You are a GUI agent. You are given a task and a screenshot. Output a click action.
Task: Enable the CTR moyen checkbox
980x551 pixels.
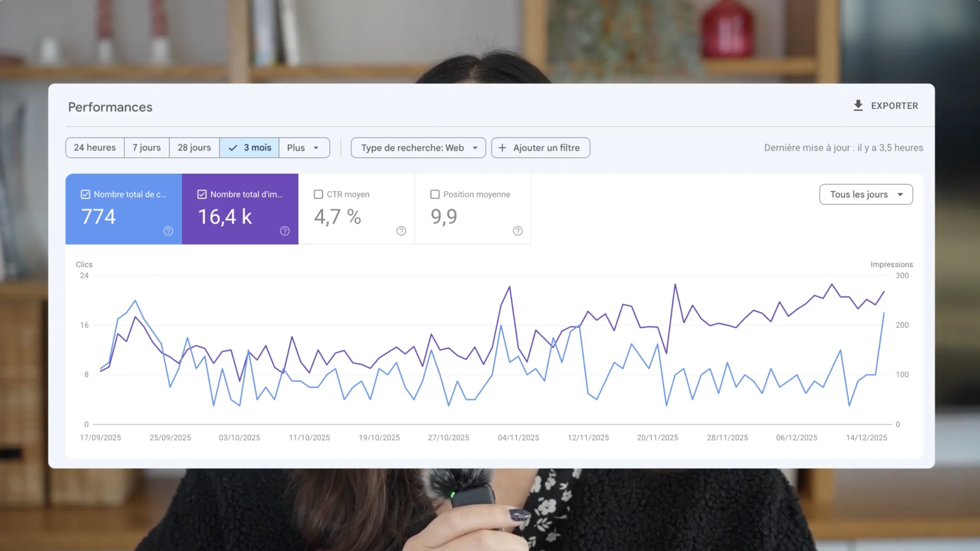click(x=318, y=194)
